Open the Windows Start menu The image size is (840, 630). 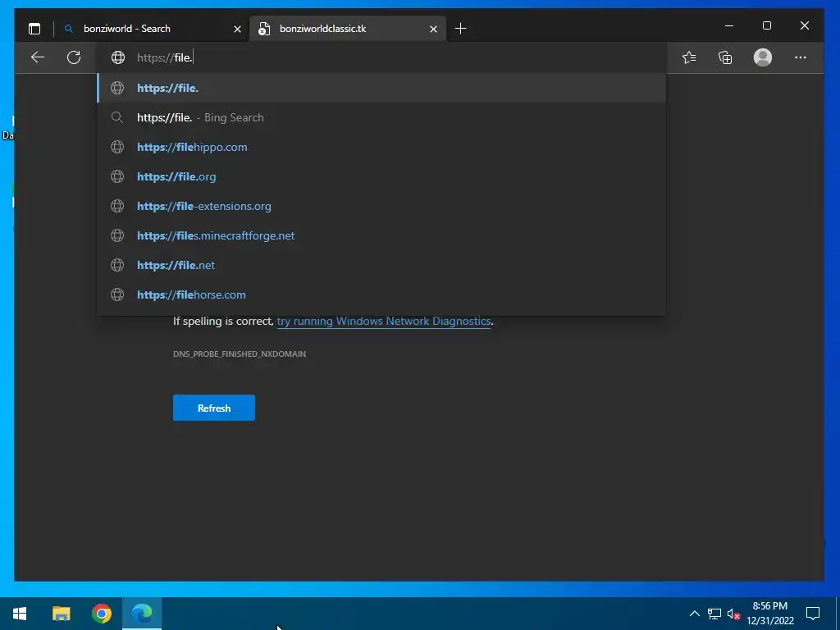pyautogui.click(x=20, y=614)
